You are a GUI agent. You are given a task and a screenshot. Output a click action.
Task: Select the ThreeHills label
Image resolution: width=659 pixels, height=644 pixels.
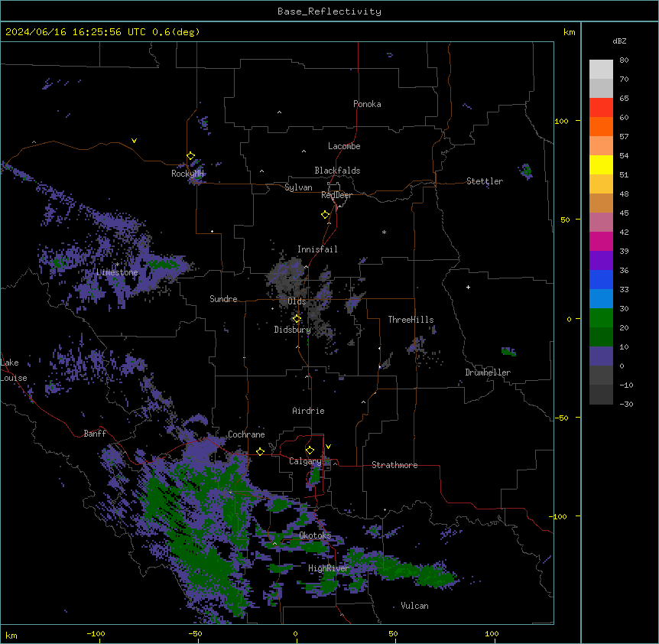[x=411, y=320]
